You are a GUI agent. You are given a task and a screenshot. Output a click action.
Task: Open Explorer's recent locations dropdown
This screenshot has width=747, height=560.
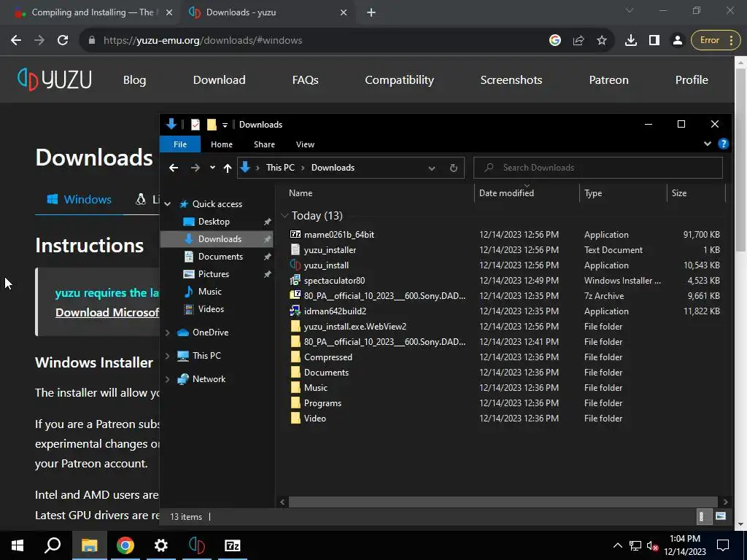[212, 168]
